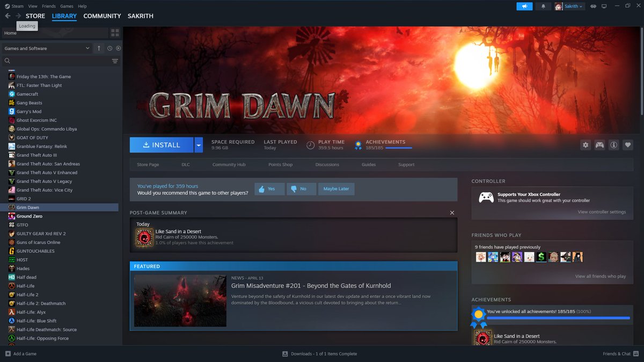The width and height of the screenshot is (644, 362).
Task: Choose Maybe Later for review prompt
Action: pos(336,189)
